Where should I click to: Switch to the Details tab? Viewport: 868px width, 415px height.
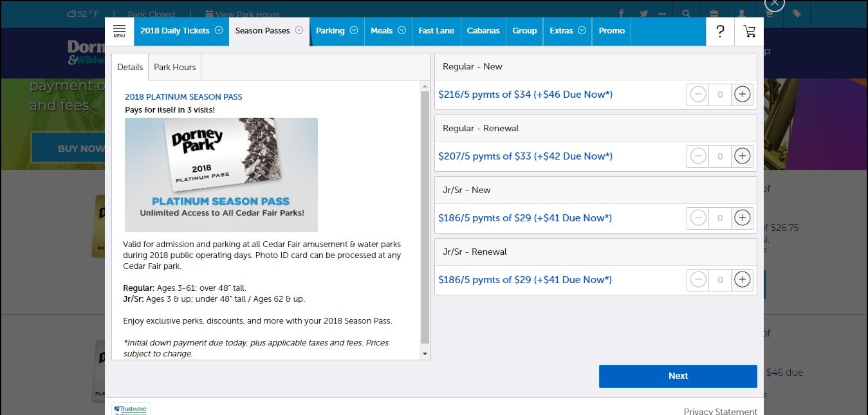pos(130,67)
